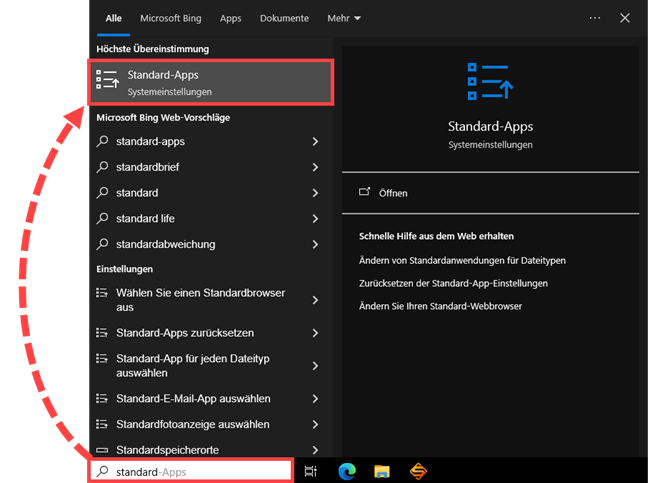This screenshot has width=650, height=483.
Task: Click the Standard-Apps title in preview pane
Action: pos(490,126)
